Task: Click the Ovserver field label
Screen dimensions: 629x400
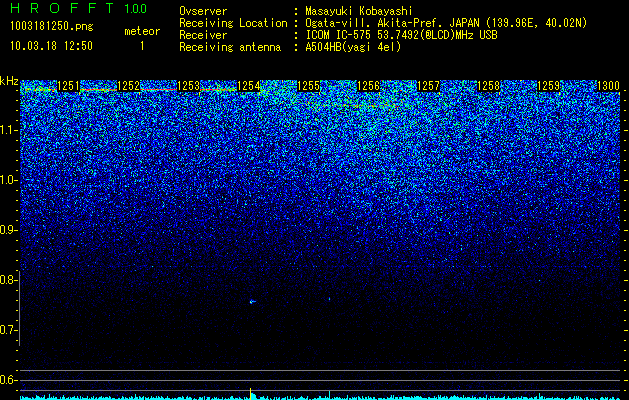Action: click(203, 11)
